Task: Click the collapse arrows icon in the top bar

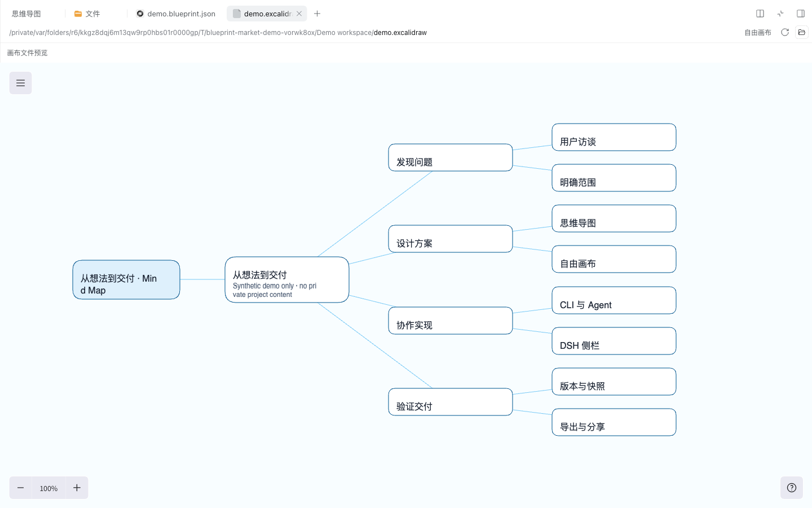Action: (780, 14)
